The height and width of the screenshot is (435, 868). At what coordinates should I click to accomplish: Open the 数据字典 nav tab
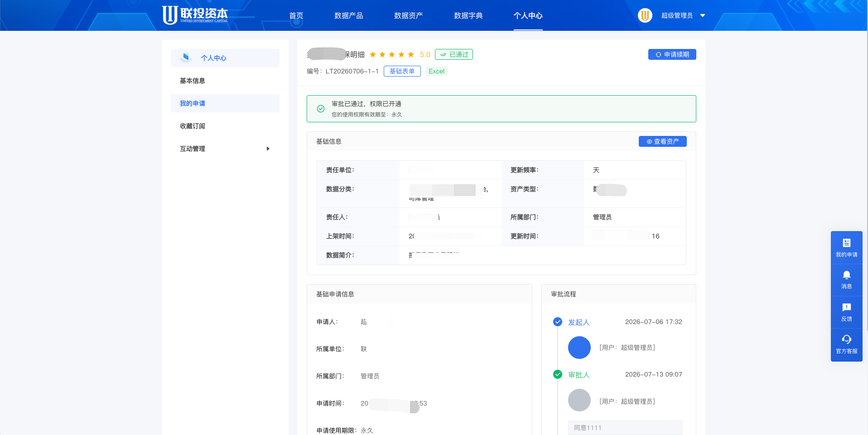tap(468, 15)
